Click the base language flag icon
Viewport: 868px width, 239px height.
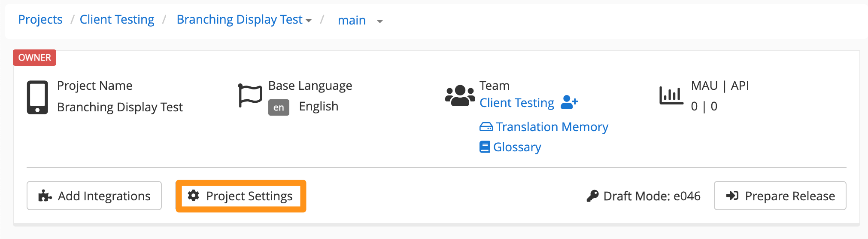250,95
